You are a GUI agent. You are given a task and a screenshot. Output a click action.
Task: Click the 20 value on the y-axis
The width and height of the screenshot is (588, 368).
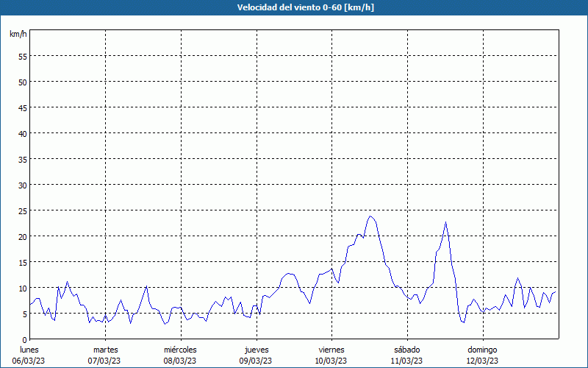tap(23, 236)
